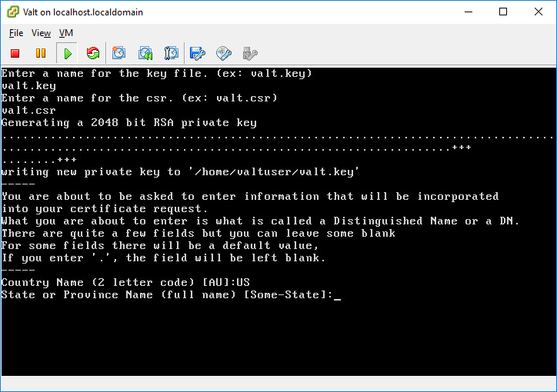Viewport: 557px width, 392px height.
Task: Click the Revert to snapshot icon
Action: coord(145,53)
